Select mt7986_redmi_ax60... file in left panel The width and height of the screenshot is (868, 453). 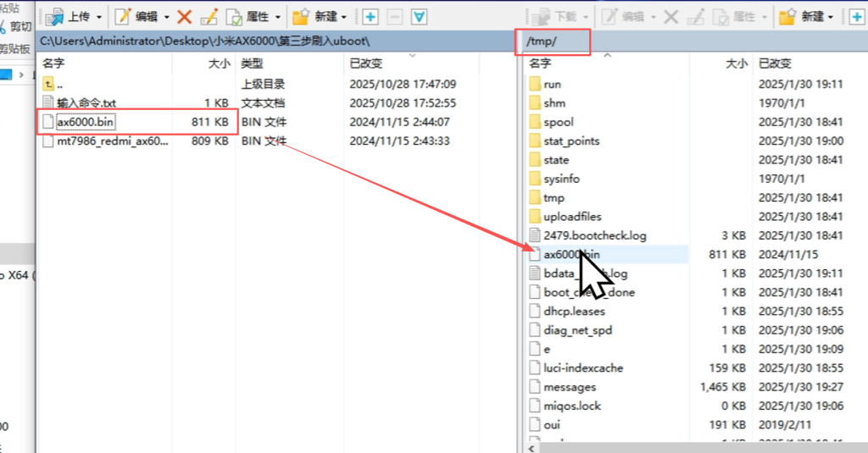pyautogui.click(x=105, y=141)
